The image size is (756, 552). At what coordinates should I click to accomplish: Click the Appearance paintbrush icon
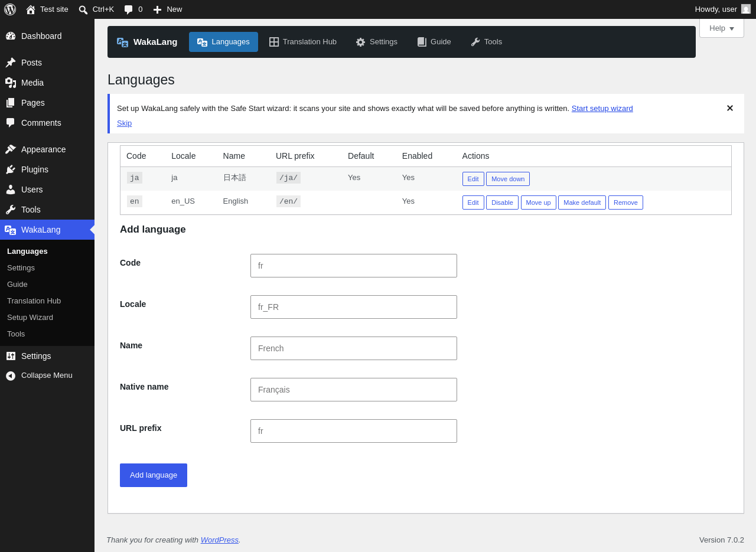coord(11,149)
